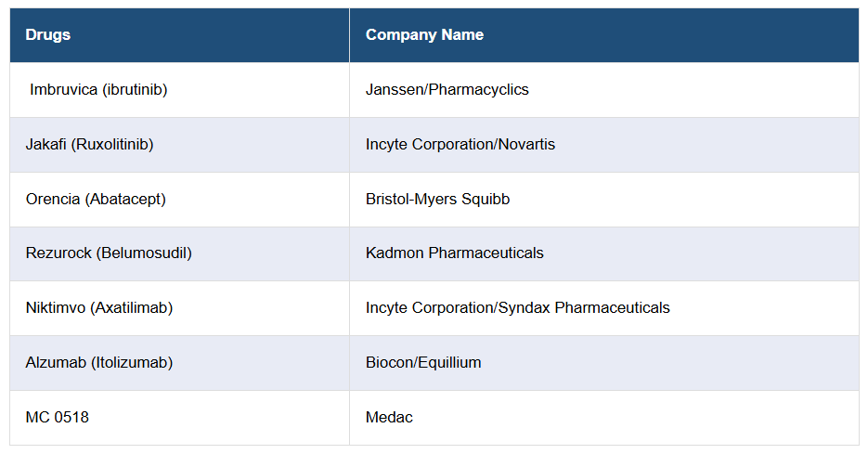Image resolution: width=868 pixels, height=454 pixels.
Task: Click the word Niktimvo in the table
Action: (56, 308)
